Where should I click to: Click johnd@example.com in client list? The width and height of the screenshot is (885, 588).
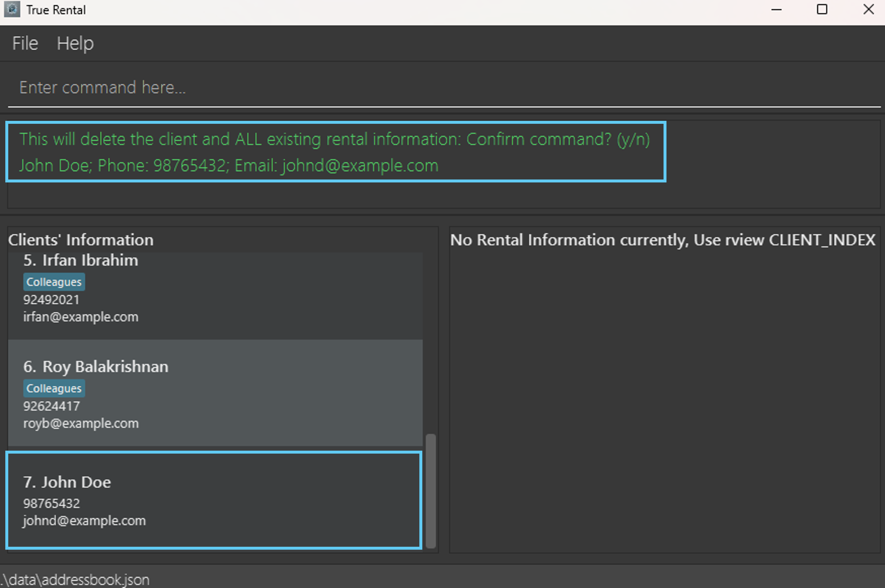pyautogui.click(x=84, y=521)
